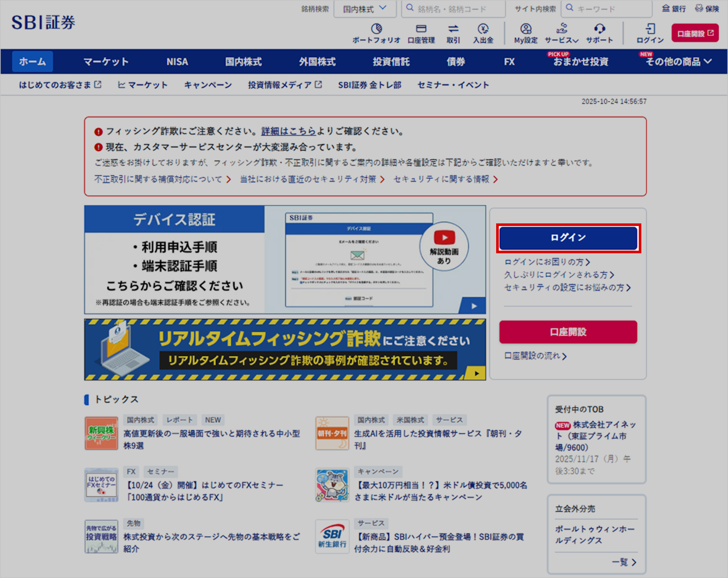728x578 pixels.
Task: Click the top-right ログイン door icon
Action: [x=650, y=29]
